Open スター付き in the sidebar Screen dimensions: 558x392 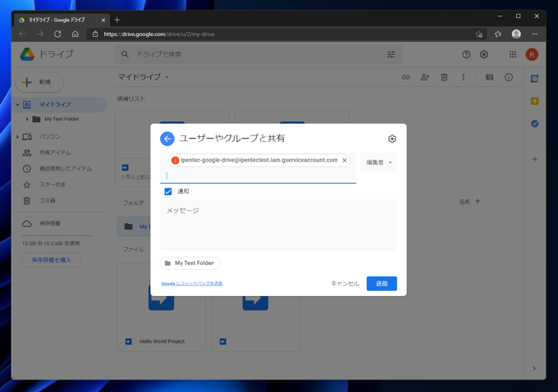point(53,185)
